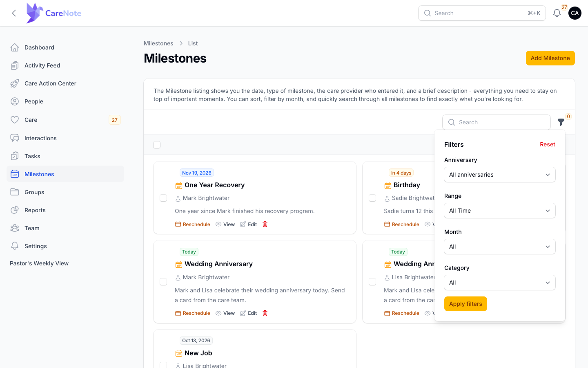Click the Settings bell icon in sidebar

[15, 246]
